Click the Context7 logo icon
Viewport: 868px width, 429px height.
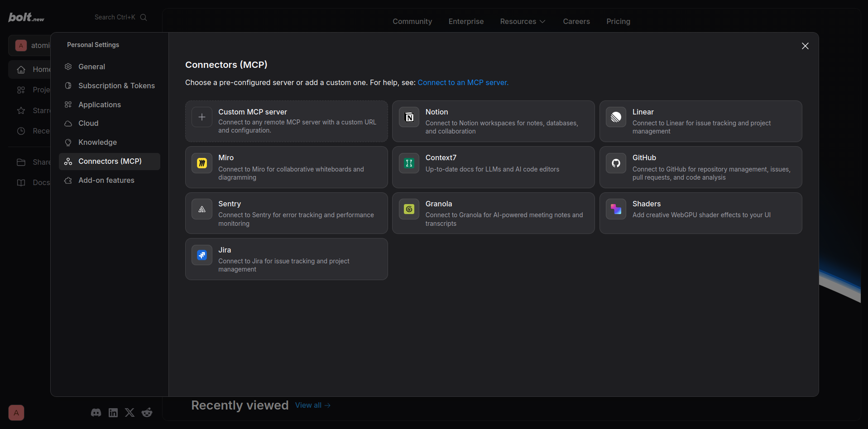409,163
